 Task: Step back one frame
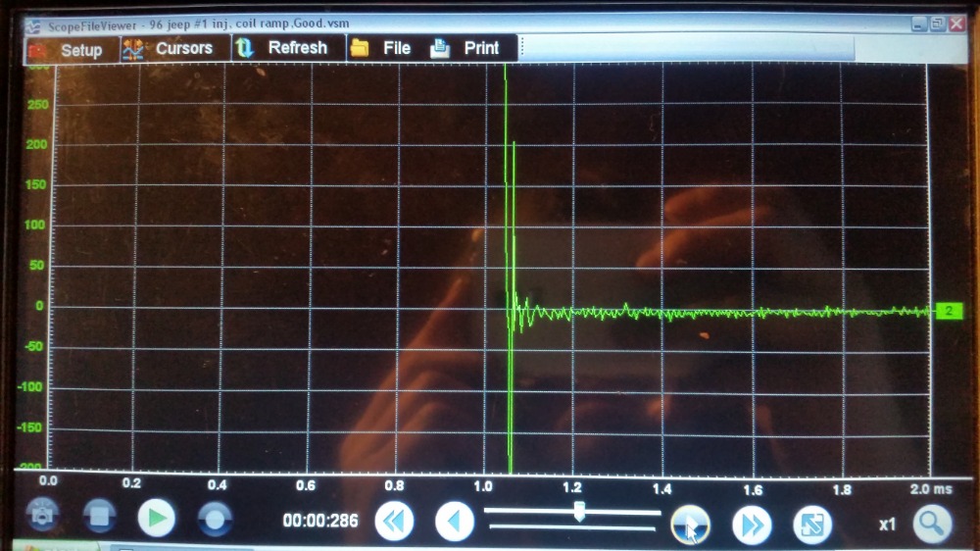click(454, 522)
